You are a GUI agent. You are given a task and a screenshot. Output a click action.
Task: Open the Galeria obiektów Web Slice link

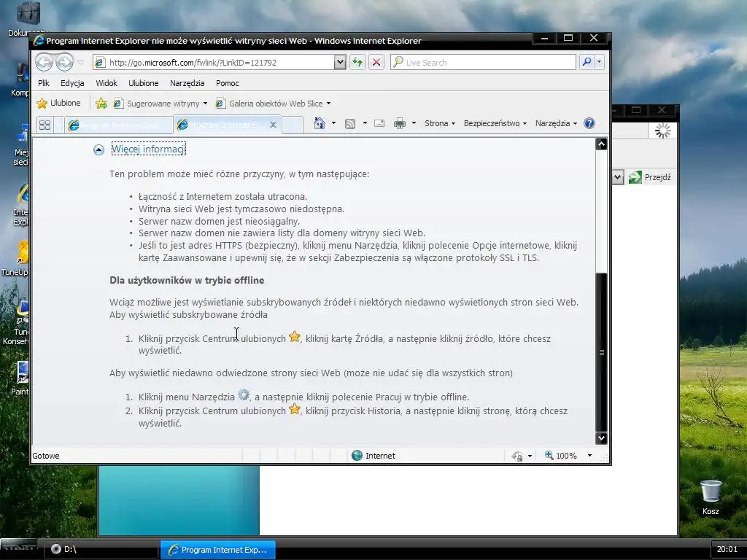coord(269,104)
